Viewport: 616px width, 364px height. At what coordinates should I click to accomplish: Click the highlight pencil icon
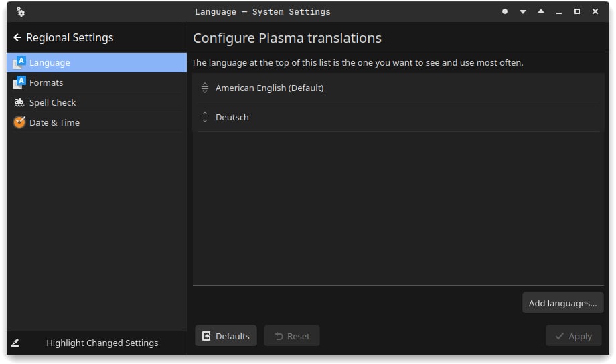(x=15, y=343)
